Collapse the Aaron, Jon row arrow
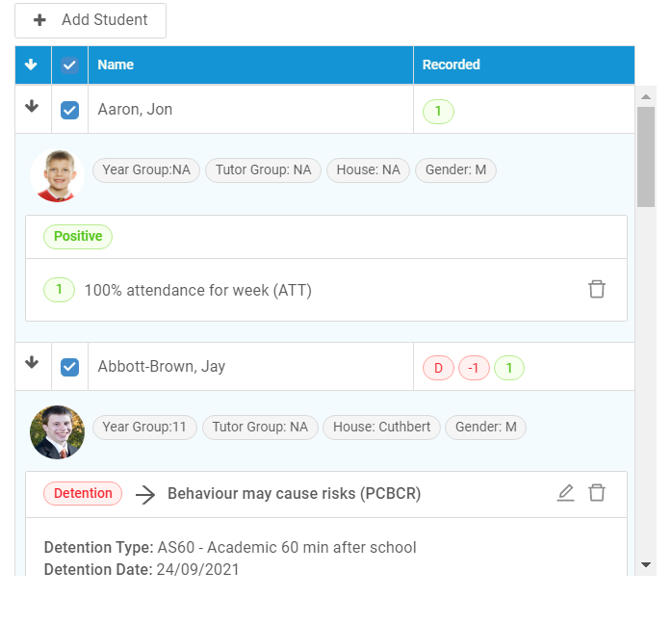Image resolution: width=672 pixels, height=624 pixels. pos(32,106)
